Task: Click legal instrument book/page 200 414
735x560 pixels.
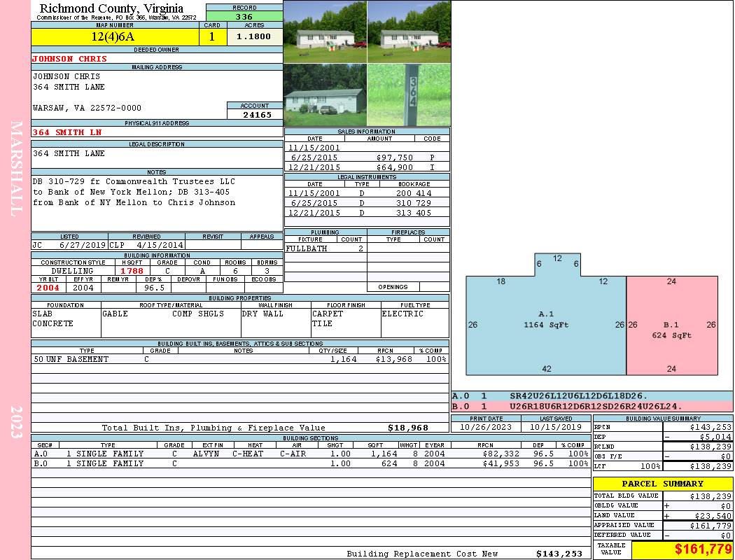Action: pyautogui.click(x=414, y=193)
